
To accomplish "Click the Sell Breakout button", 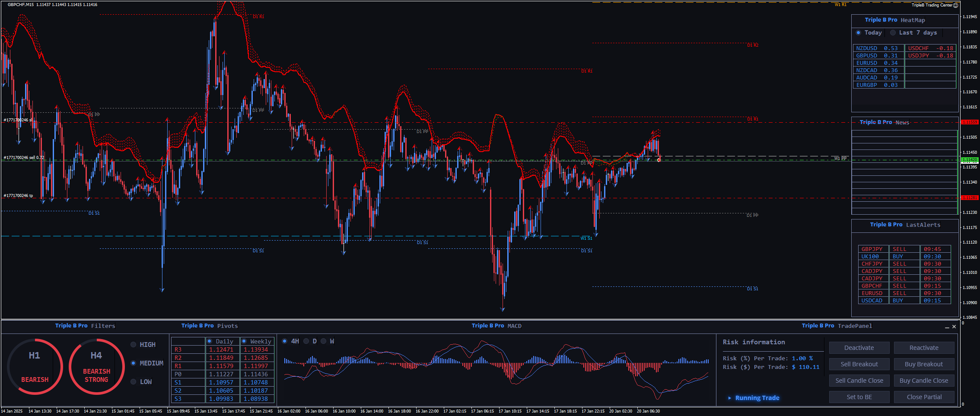I will [x=859, y=364].
